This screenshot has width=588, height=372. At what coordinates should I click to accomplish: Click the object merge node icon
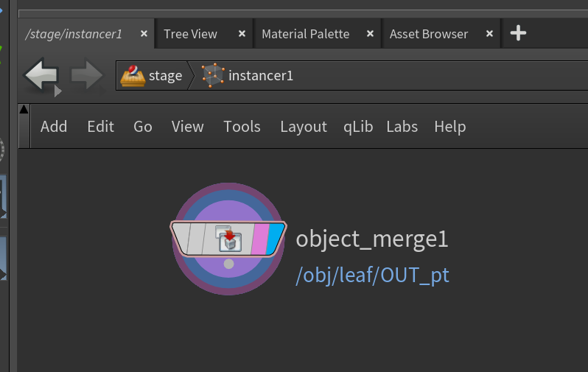coord(228,238)
